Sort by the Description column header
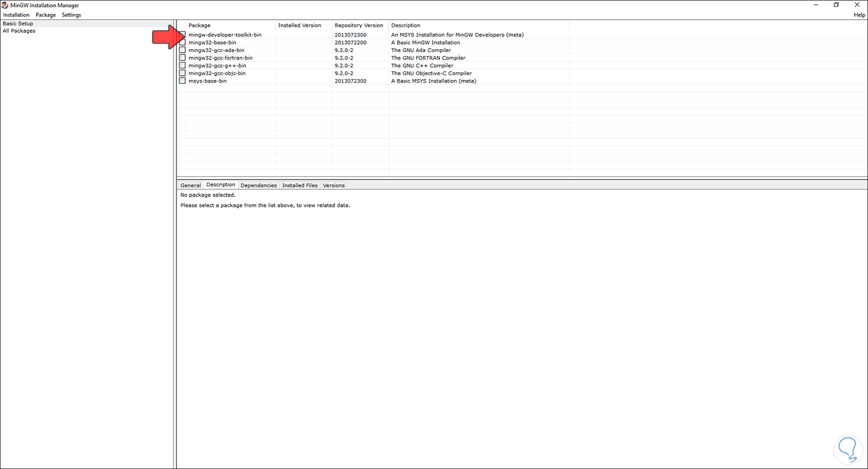Viewport: 868px width, 469px height. (x=479, y=25)
